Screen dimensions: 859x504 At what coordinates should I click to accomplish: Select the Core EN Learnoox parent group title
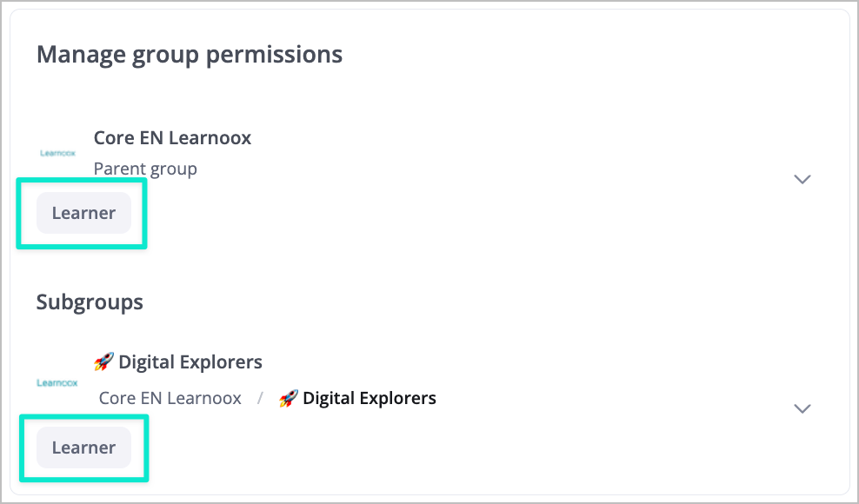[x=172, y=137]
